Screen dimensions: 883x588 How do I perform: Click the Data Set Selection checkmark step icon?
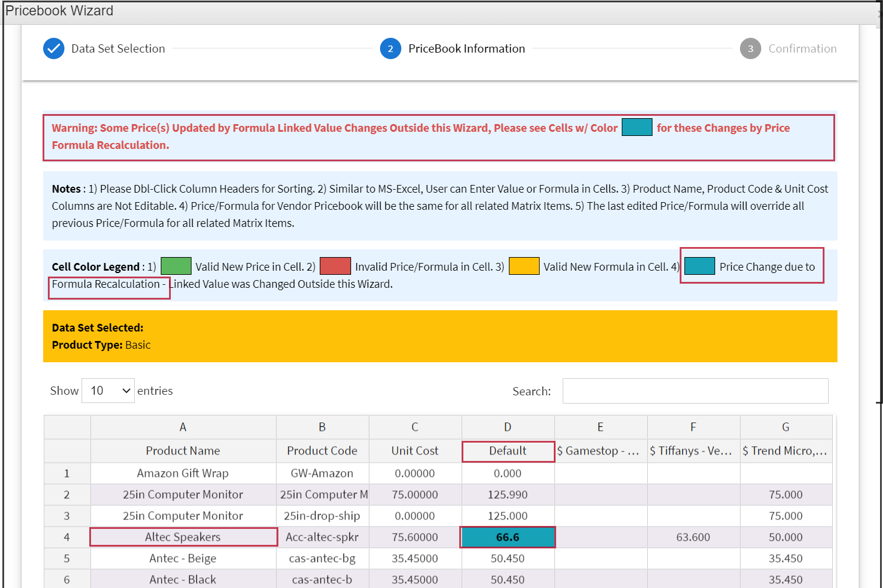[54, 48]
